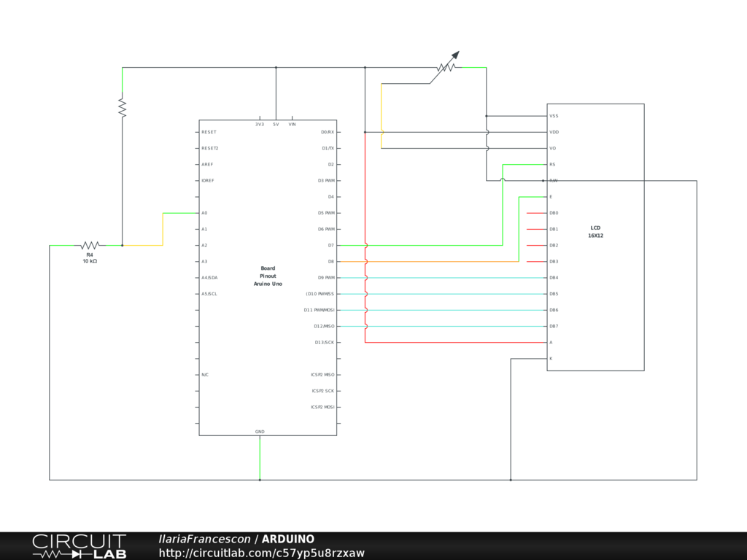The width and height of the screenshot is (747, 560).
Task: Select the A0 analog pin on the Arduino
Action: point(204,213)
